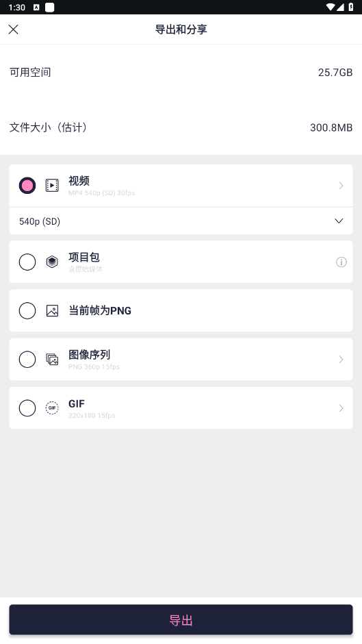The height and width of the screenshot is (644, 362).
Task: Open video settings chevron on 视频 row
Action: pyautogui.click(x=341, y=186)
